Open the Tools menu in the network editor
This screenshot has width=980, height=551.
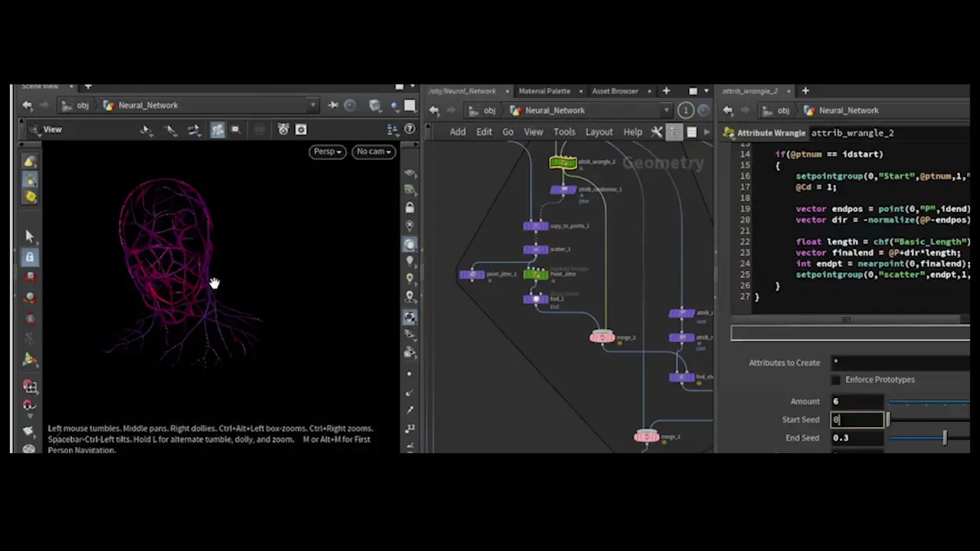coord(564,132)
